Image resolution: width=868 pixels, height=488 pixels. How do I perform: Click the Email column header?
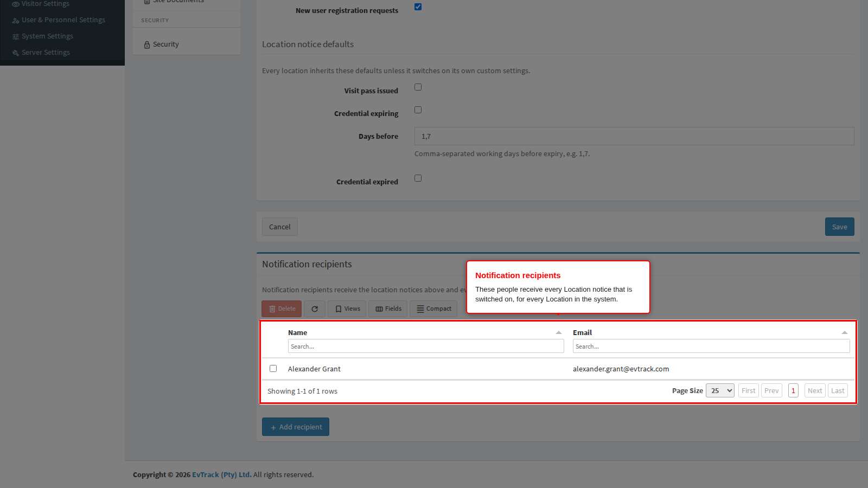click(582, 332)
